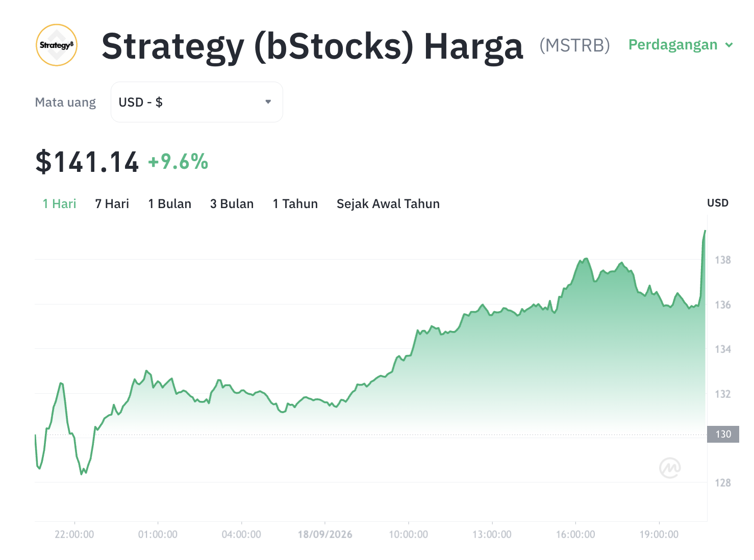Select the 1 Hari time range

tap(59, 204)
